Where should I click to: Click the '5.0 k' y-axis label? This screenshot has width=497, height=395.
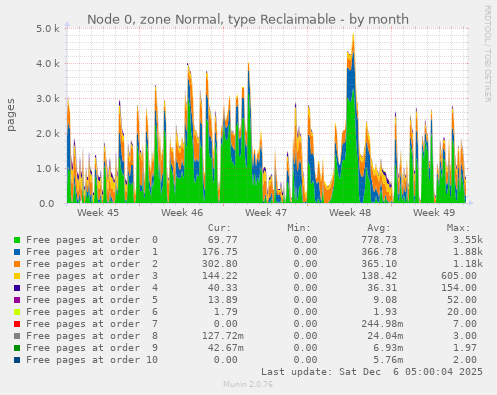[x=48, y=29]
